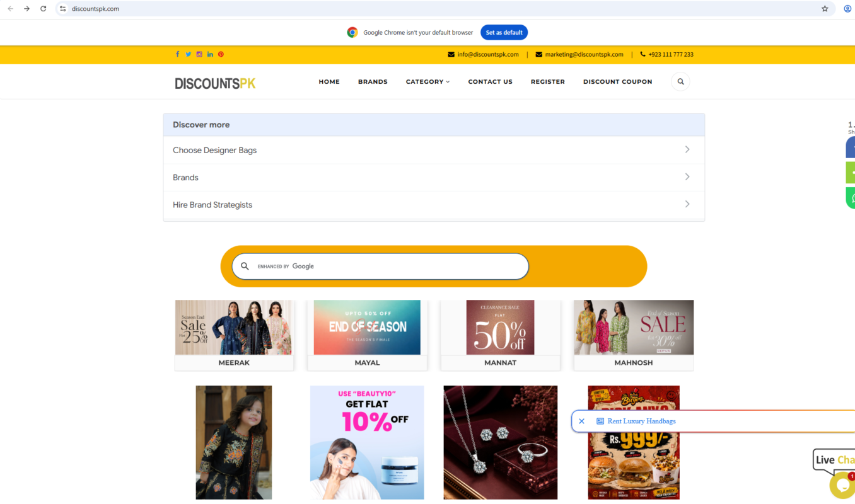Email info@discountspk.com link
This screenshot has width=855, height=504.
coord(483,54)
